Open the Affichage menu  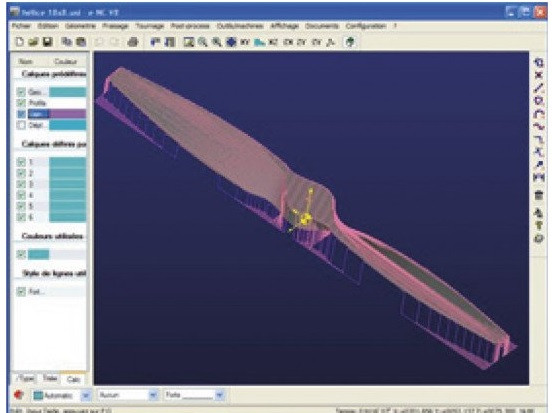pos(284,26)
